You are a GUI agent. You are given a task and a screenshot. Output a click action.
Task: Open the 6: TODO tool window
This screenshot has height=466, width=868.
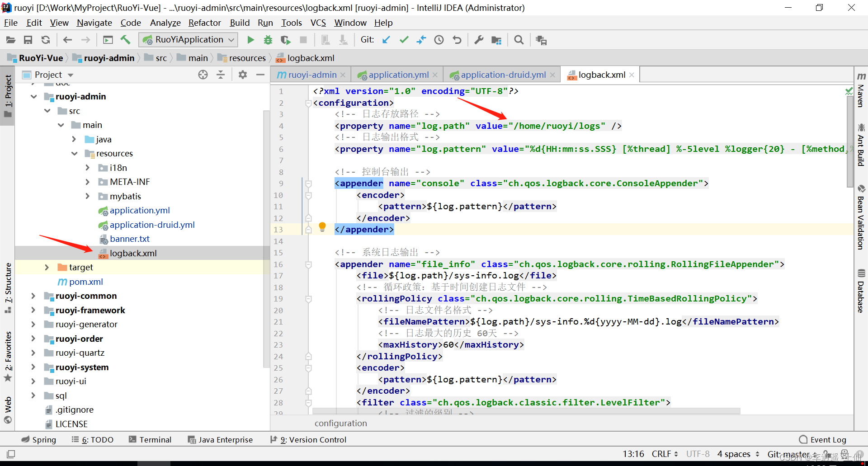coord(92,439)
